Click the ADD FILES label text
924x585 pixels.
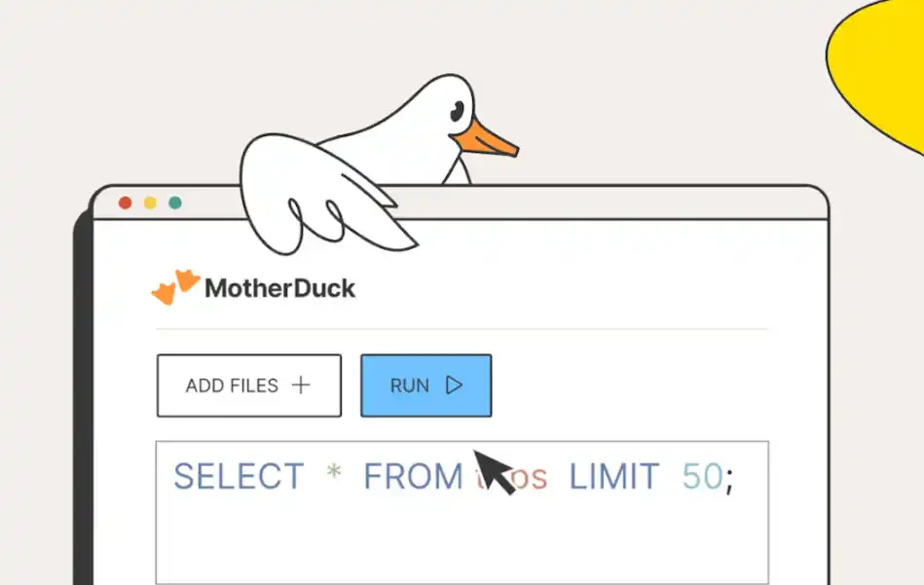click(232, 385)
